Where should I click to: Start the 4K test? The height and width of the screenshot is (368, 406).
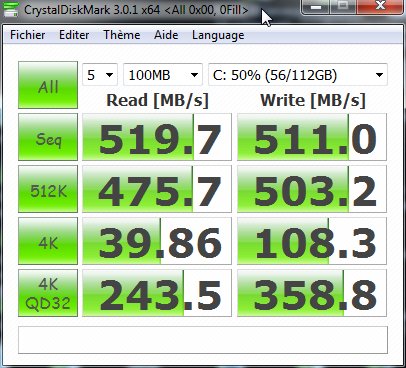pyautogui.click(x=48, y=241)
